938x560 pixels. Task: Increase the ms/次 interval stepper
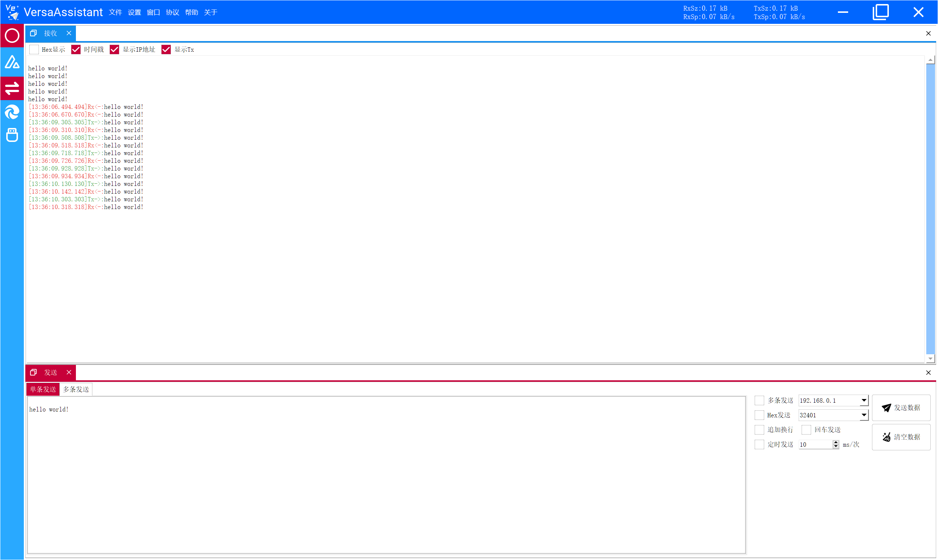tap(836, 442)
